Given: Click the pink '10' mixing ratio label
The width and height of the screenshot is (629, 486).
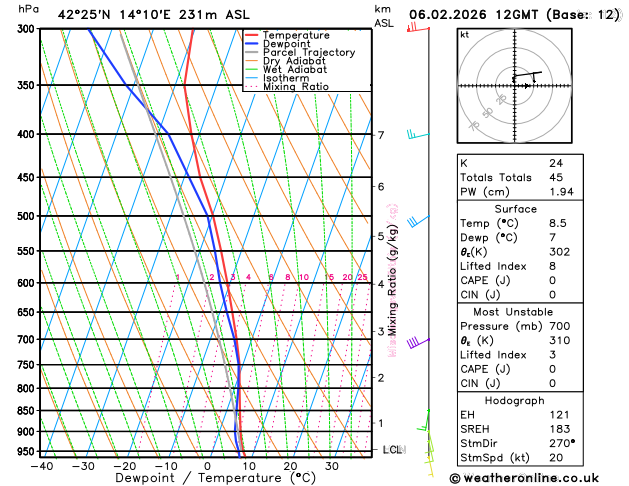Looking at the screenshot, I should coord(304,277).
